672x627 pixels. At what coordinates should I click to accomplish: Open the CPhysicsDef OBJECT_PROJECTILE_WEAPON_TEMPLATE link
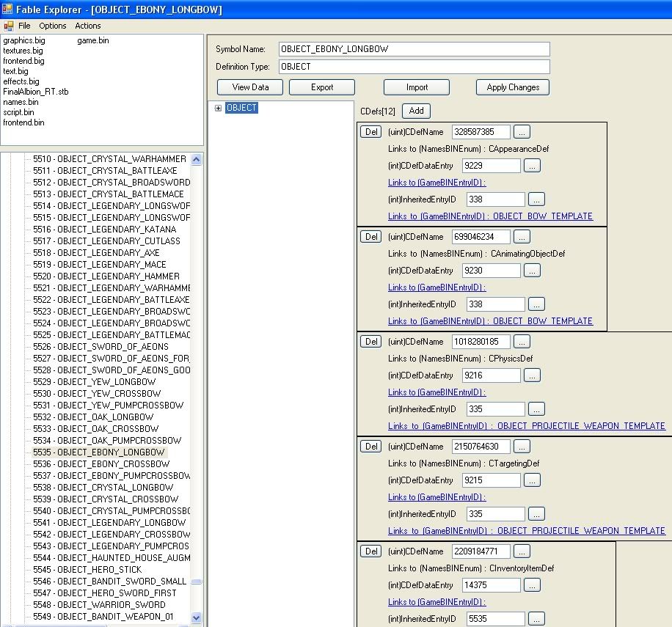pos(527,426)
